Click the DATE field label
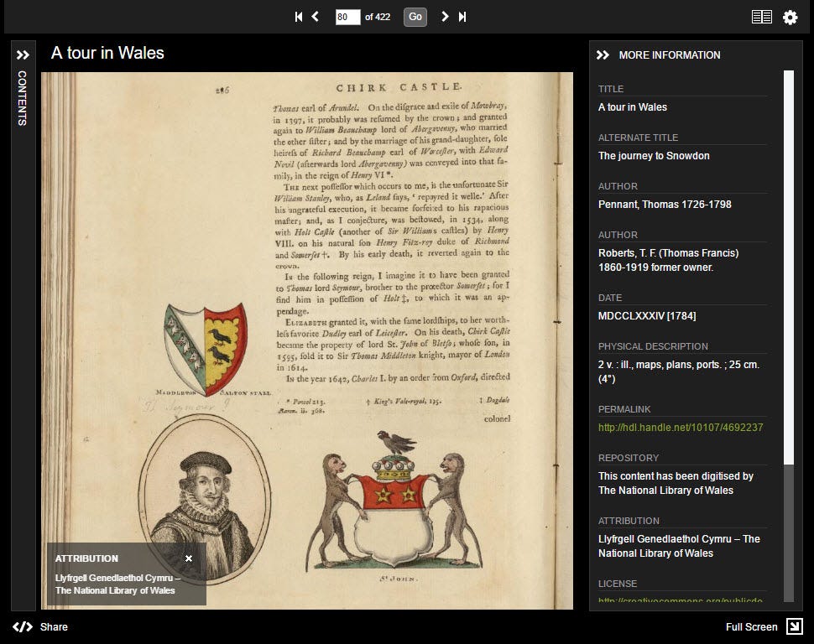 click(x=610, y=298)
